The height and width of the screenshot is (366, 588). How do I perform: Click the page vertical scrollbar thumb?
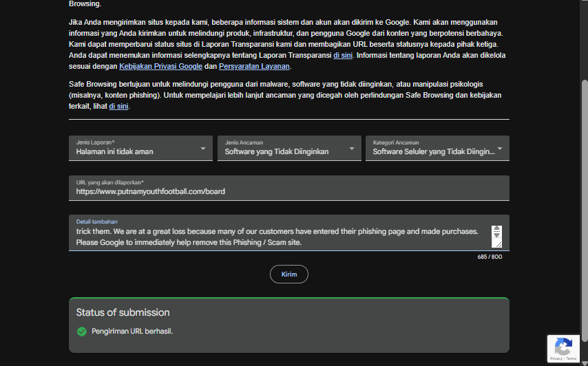point(585,210)
